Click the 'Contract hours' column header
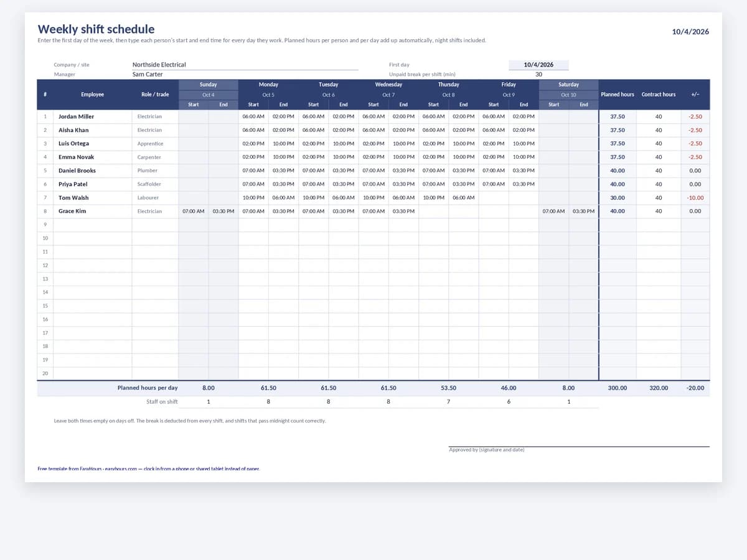 point(659,95)
